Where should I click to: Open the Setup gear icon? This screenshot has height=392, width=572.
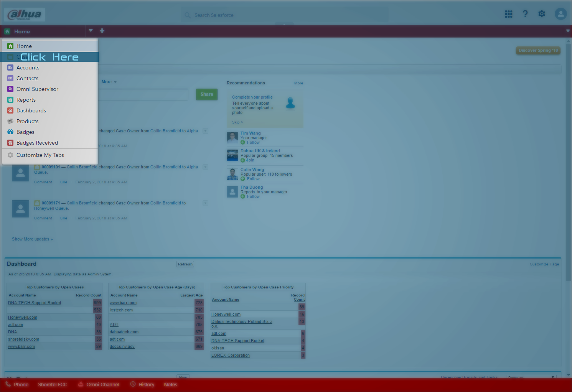(x=542, y=14)
